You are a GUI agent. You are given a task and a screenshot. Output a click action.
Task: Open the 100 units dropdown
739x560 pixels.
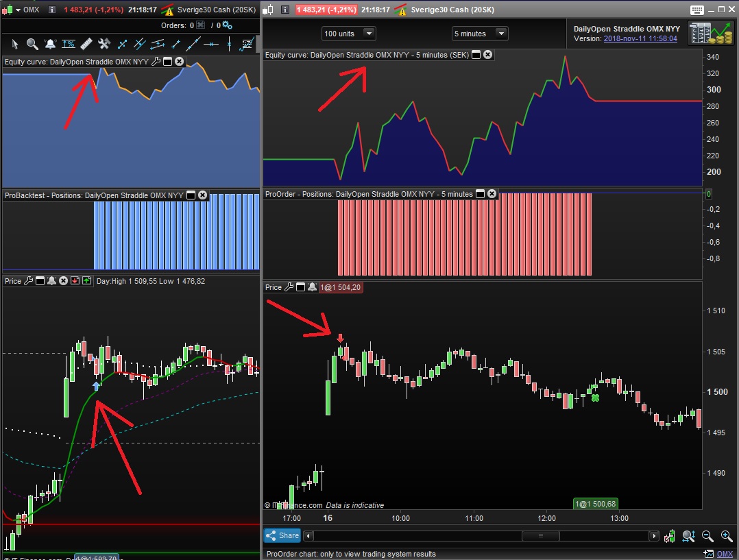point(348,34)
